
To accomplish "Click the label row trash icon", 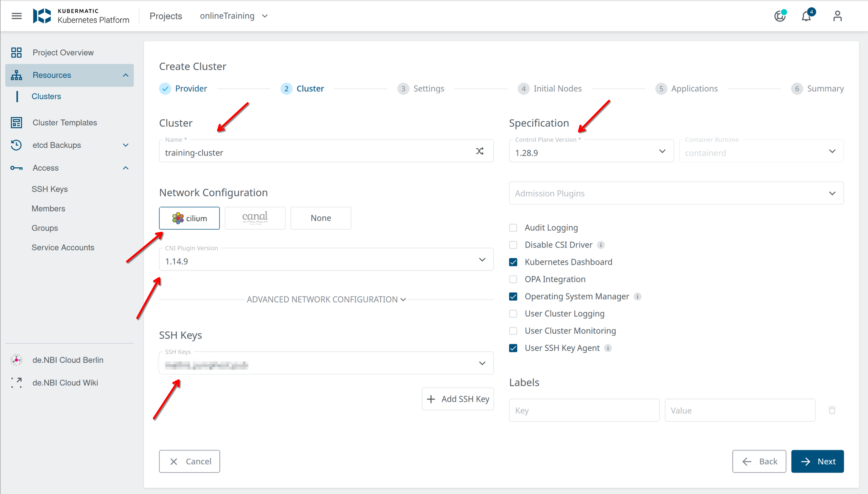I will 832,410.
